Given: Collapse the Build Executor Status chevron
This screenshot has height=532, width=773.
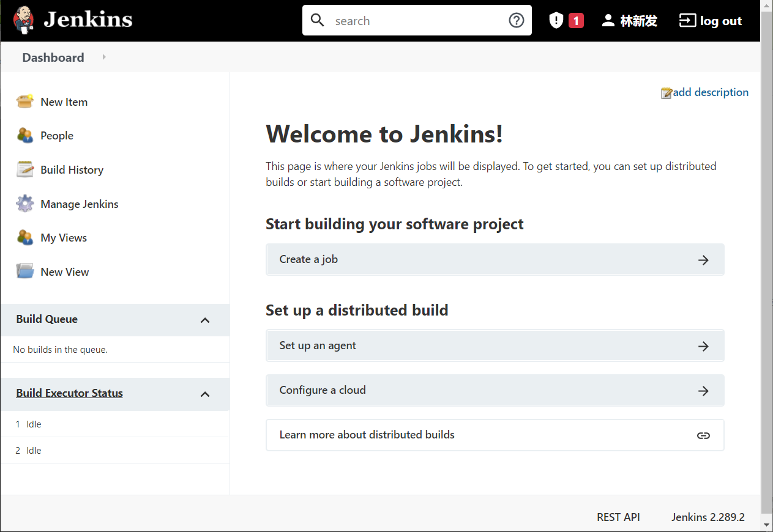Looking at the screenshot, I should [x=205, y=394].
